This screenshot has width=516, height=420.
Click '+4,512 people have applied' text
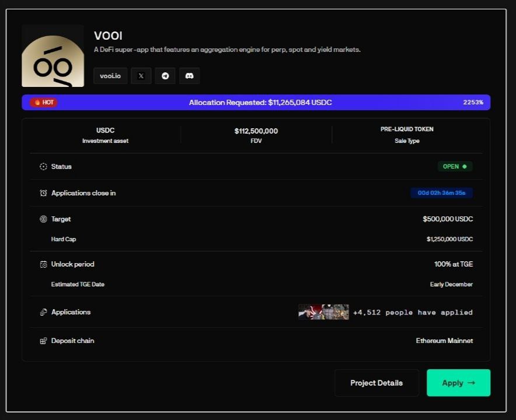tap(413, 313)
